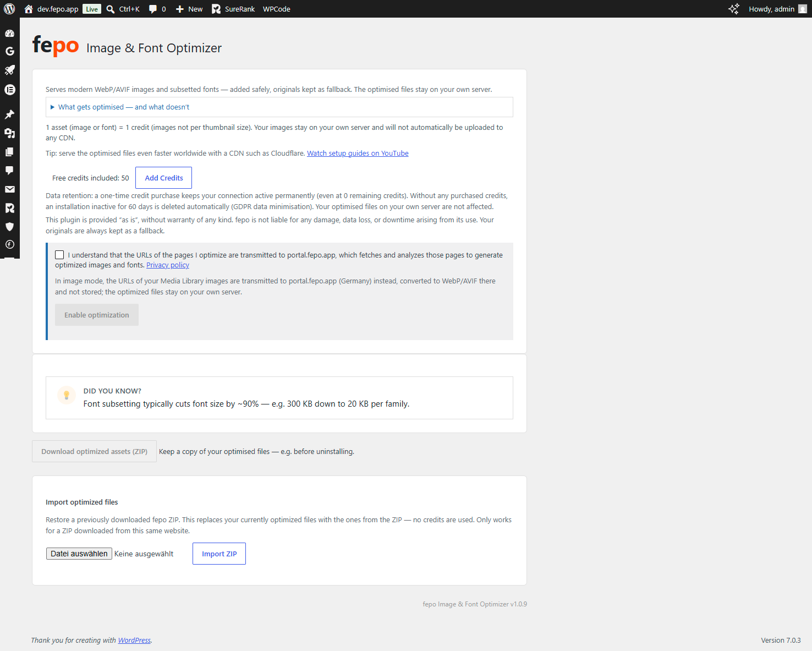Screen dimensions: 812x651
Task: Click 'DID YOU KNOW?' heading
Action: coord(112,391)
